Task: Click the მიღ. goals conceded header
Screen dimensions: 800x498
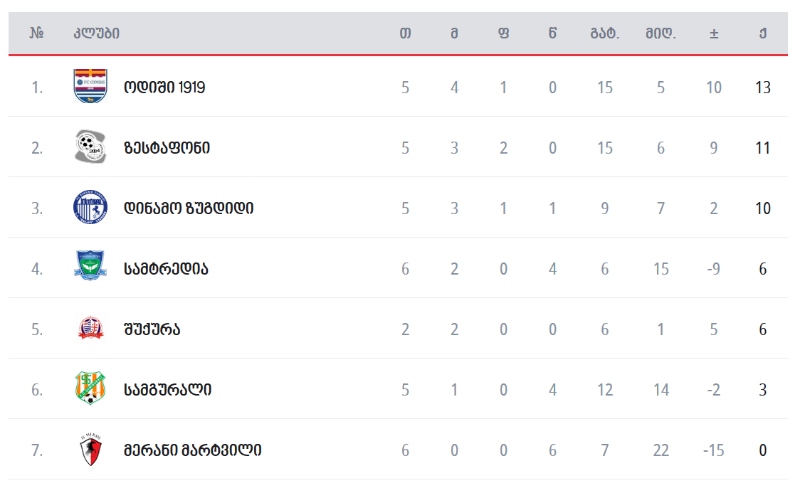Action: point(661,34)
